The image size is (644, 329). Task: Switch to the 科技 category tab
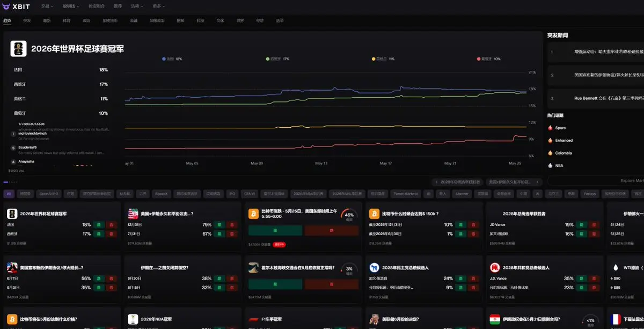point(200,20)
